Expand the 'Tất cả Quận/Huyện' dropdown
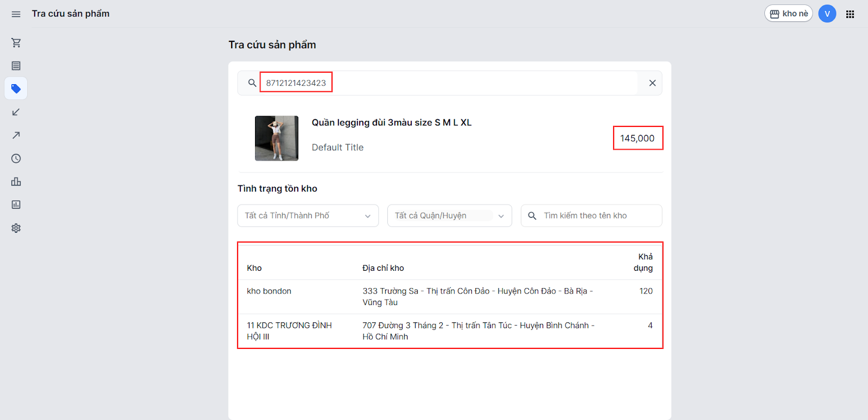Screen dimensions: 868x420 pyautogui.click(x=449, y=215)
